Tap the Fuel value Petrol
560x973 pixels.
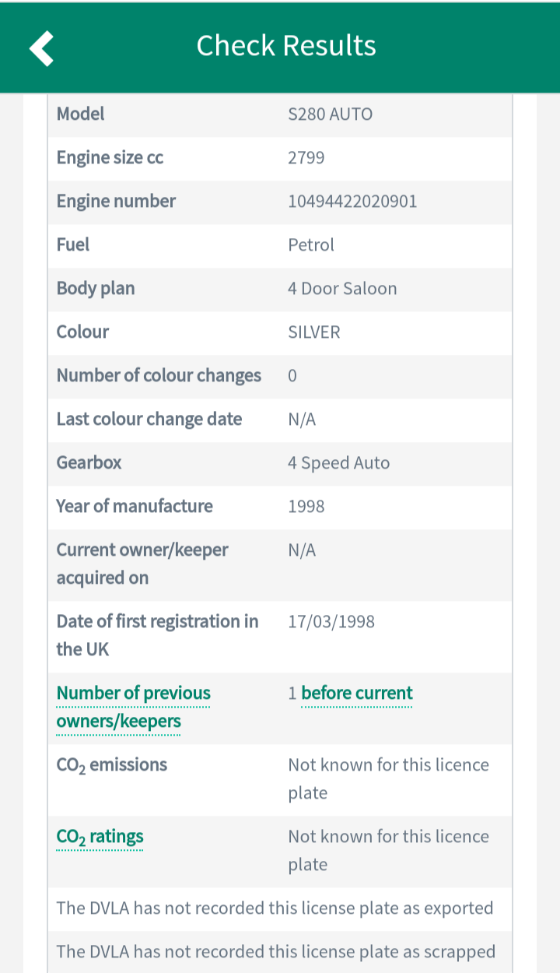coord(311,245)
